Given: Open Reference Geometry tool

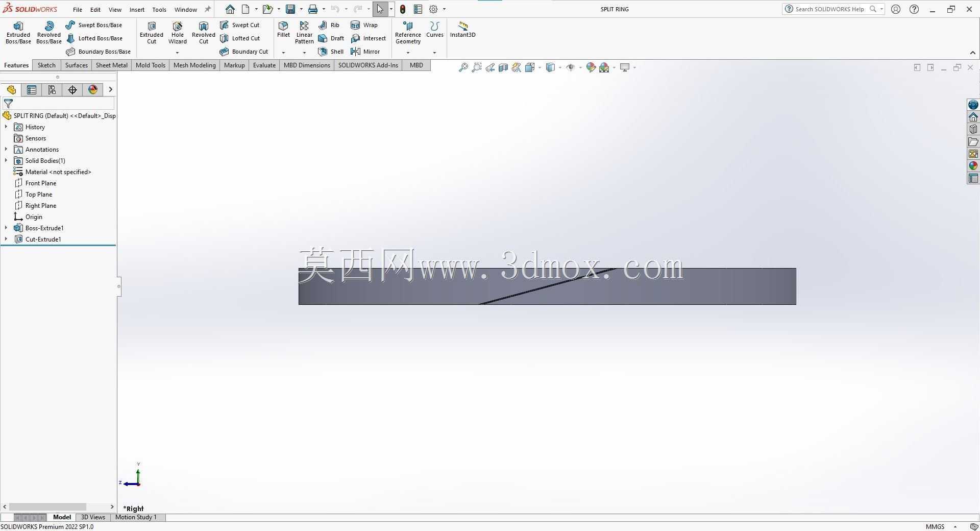Looking at the screenshot, I should click(x=408, y=33).
